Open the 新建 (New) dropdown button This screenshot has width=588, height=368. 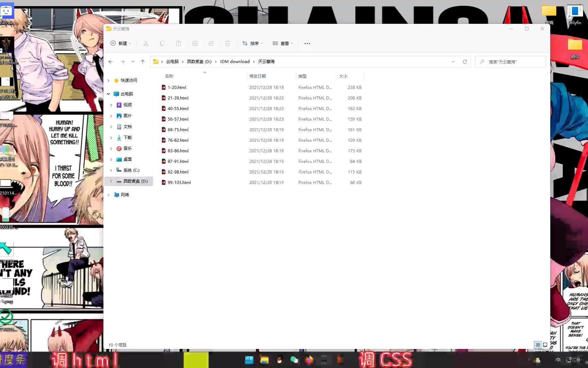pos(121,43)
